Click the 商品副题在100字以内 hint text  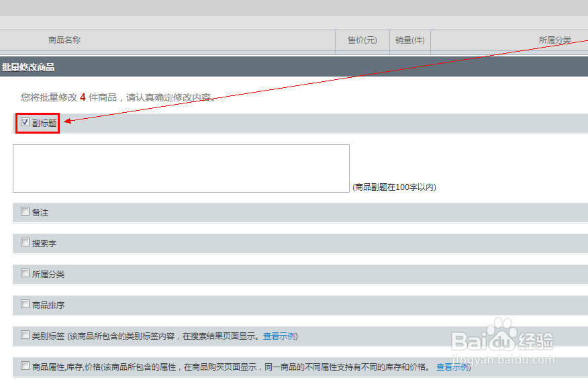[x=394, y=187]
